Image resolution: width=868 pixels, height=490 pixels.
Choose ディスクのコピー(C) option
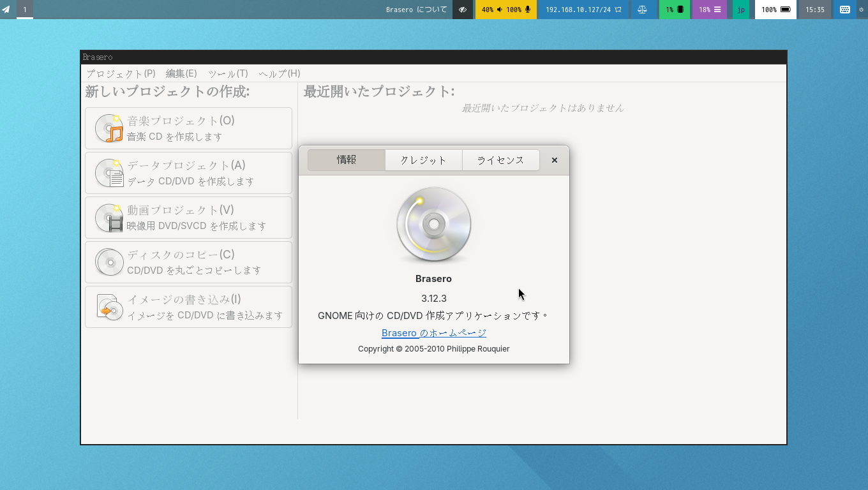(188, 262)
